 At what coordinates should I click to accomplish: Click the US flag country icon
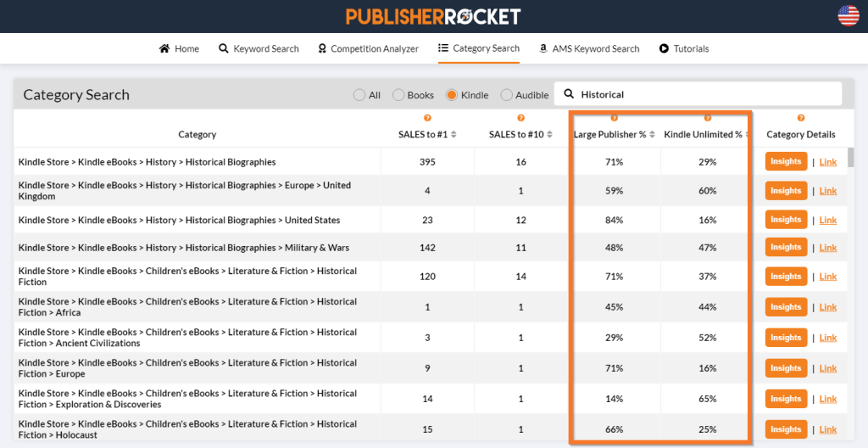[848, 15]
